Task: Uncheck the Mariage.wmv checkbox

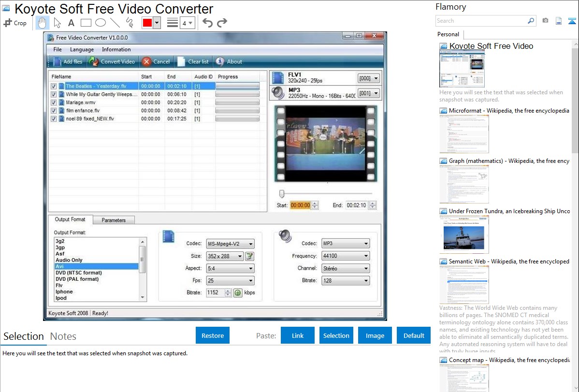Action: tap(54, 102)
